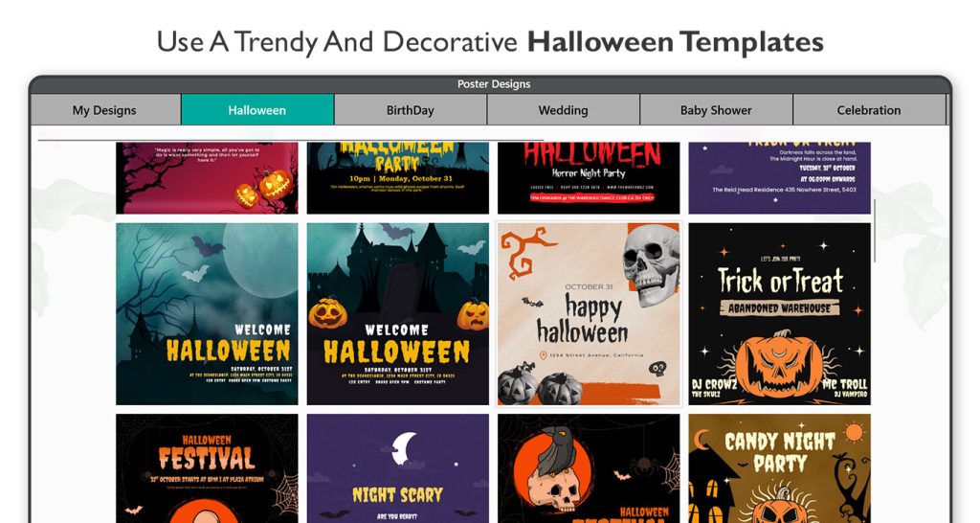Click the Poster Designs title bar
The height and width of the screenshot is (523, 980).
click(x=493, y=84)
